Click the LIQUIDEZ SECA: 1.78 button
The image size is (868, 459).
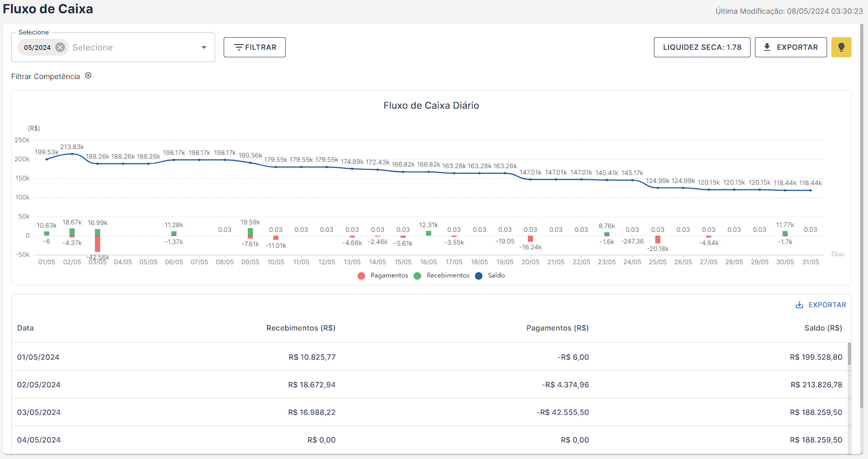pyautogui.click(x=702, y=47)
